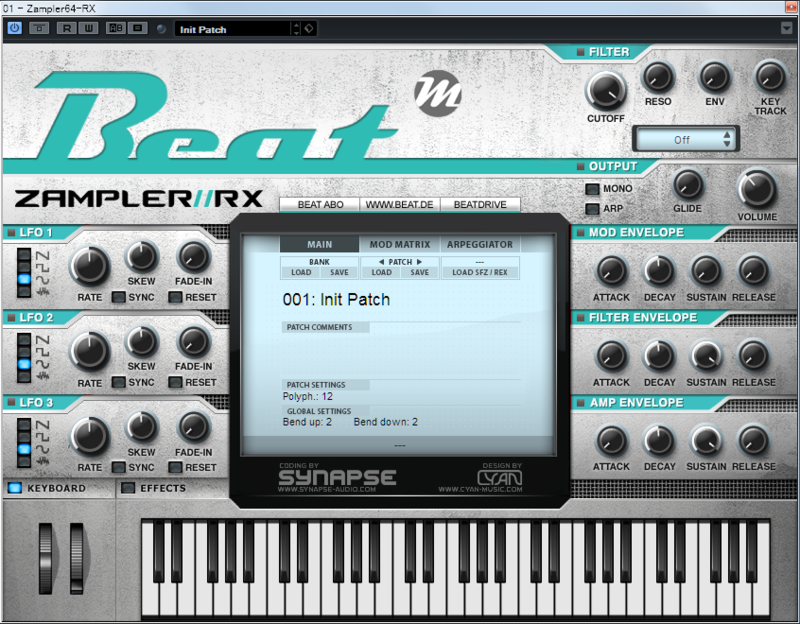
Task: Switch to the MAIN tab
Action: pyautogui.click(x=319, y=244)
